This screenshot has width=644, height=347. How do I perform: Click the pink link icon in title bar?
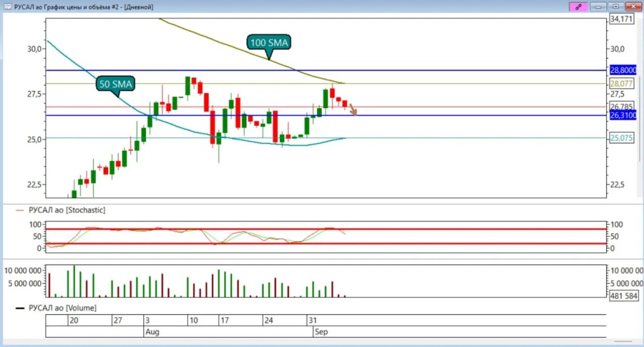tap(579, 6)
